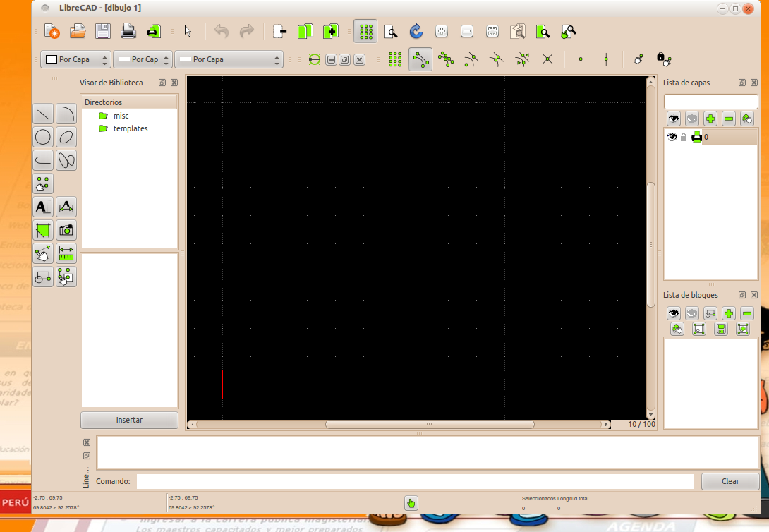Save the drawing with the floppy disk icon
Viewport: 769px width, 532px height.
[103, 31]
